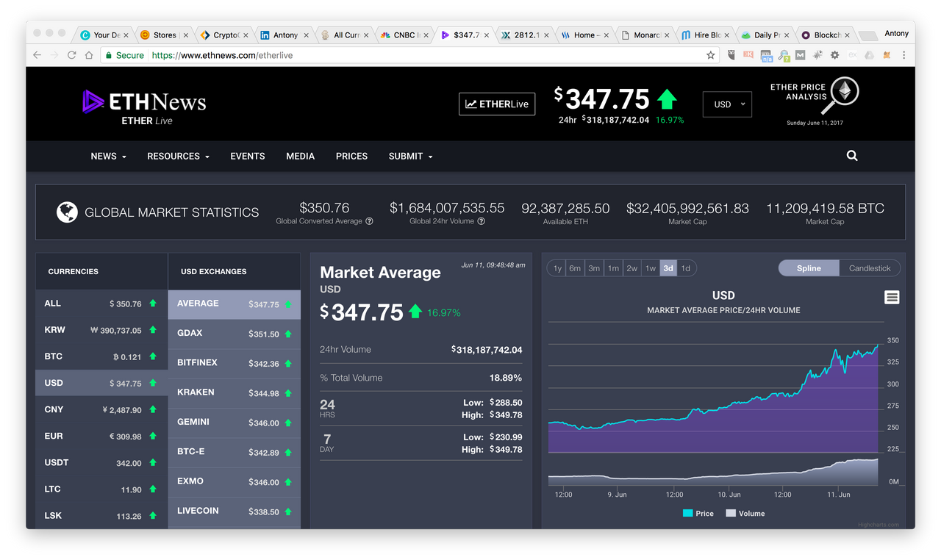Select the BTC currency row
The width and height of the screenshot is (941, 560).
[x=101, y=356]
